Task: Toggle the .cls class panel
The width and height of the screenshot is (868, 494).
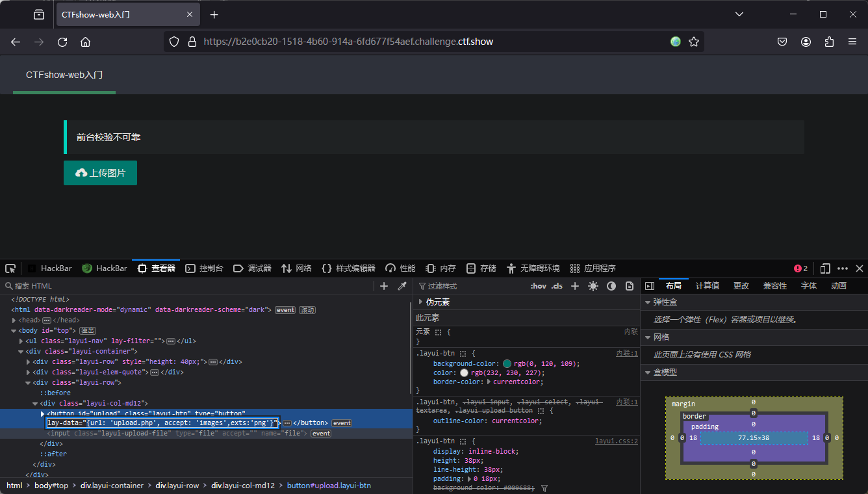Action: [557, 286]
